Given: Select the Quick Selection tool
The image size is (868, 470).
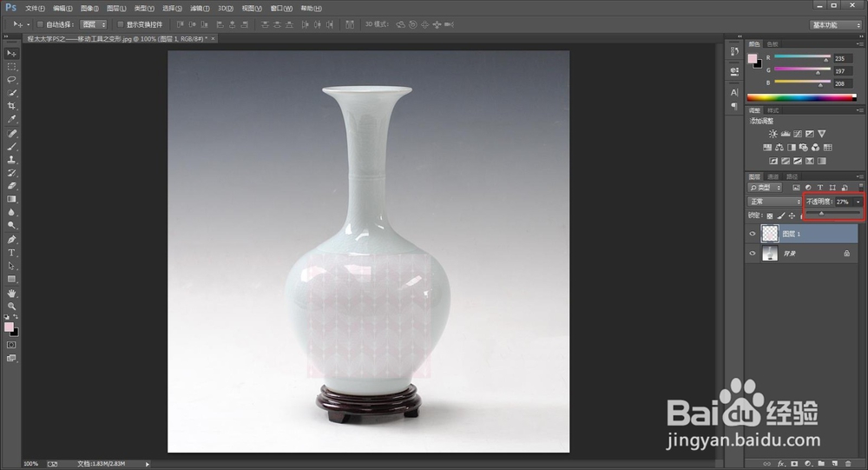Looking at the screenshot, I should tap(11, 93).
